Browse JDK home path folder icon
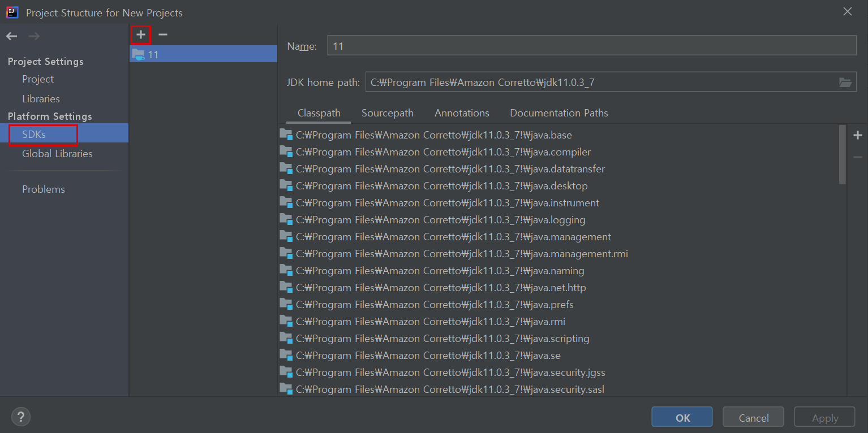868x433 pixels. click(x=845, y=83)
